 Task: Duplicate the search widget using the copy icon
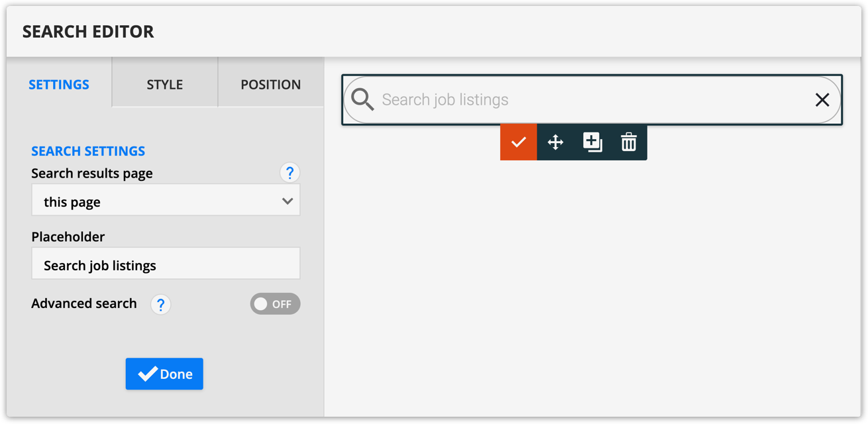592,142
